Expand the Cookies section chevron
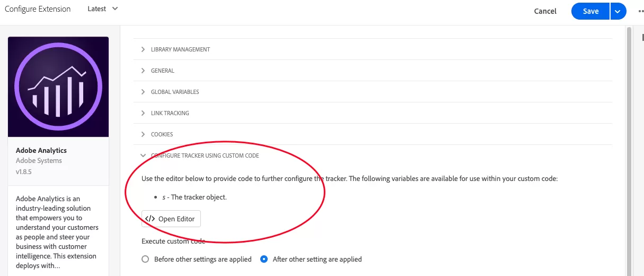This screenshot has height=276, width=644. coord(143,134)
